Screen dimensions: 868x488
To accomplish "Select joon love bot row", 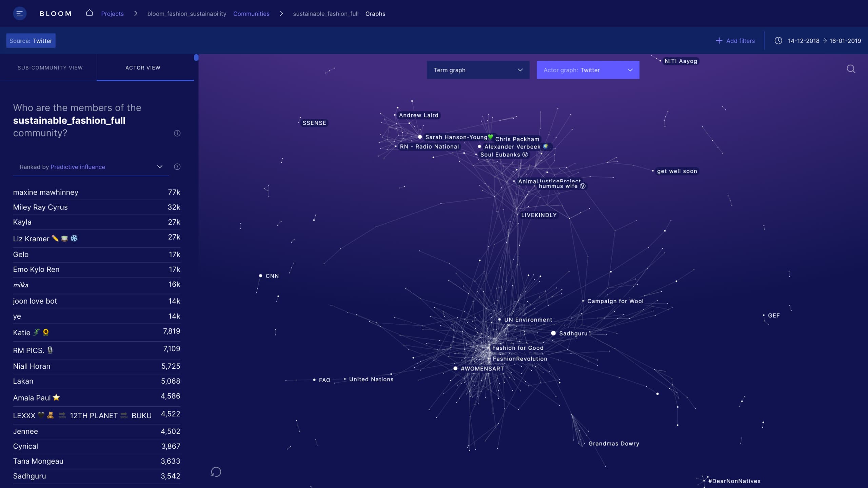I will click(x=97, y=301).
